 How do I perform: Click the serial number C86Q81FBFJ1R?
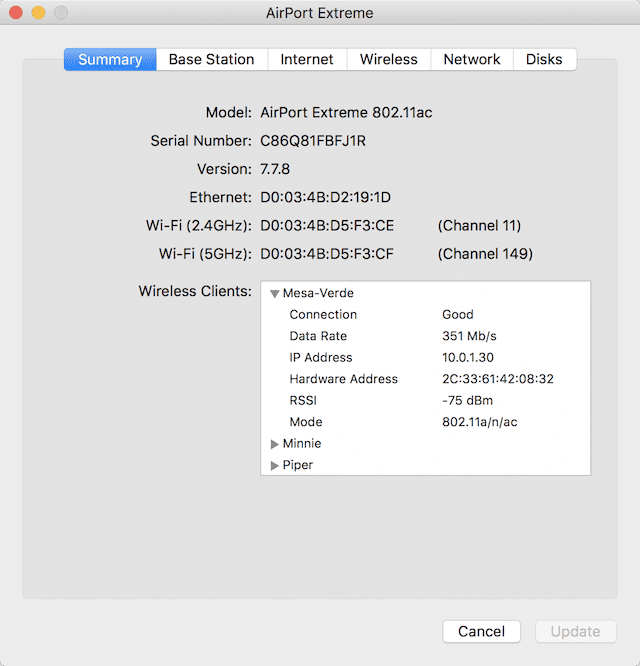point(313,141)
